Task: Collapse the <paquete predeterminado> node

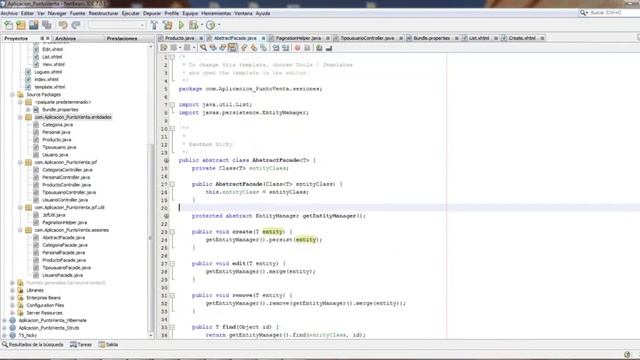Action: [20, 102]
